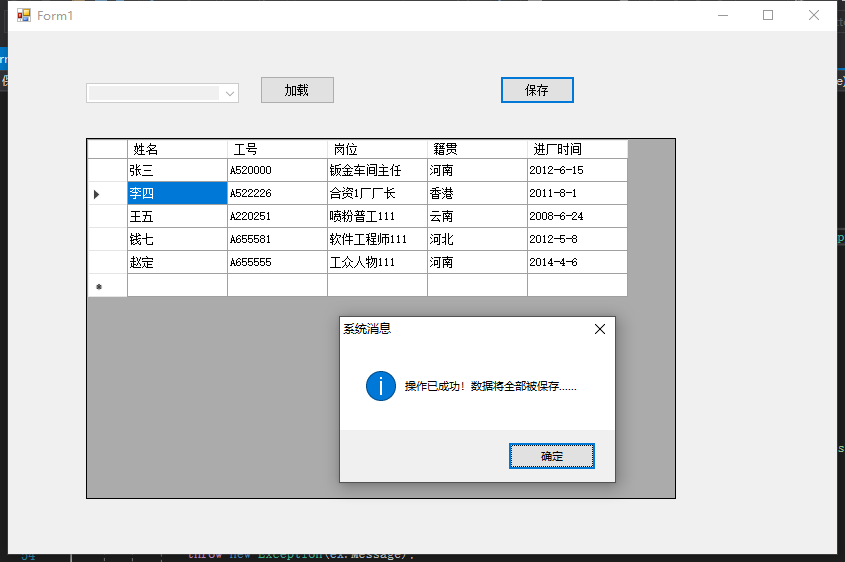The width and height of the screenshot is (845, 562).
Task: Click the 工号 column header
Action: pos(277,149)
